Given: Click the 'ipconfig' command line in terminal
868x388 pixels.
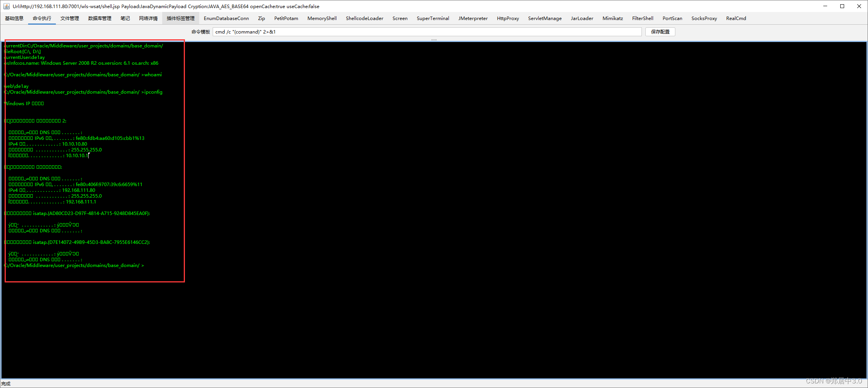Looking at the screenshot, I should (83, 92).
